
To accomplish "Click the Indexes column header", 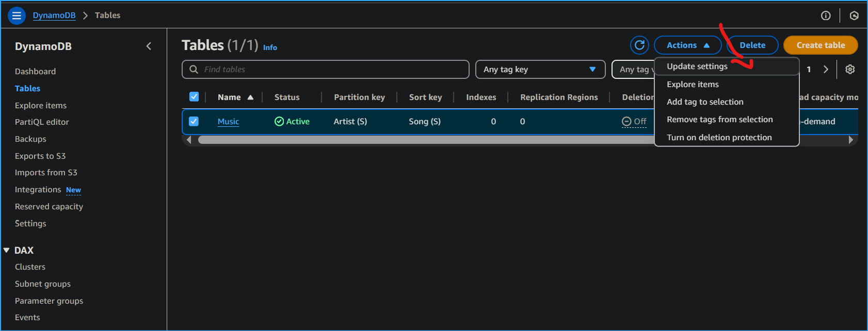I will pyautogui.click(x=481, y=97).
